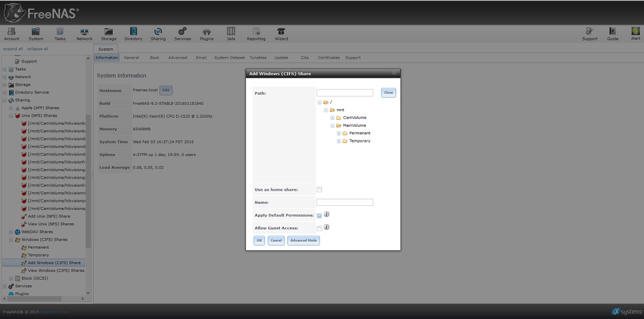Open the Support icon in top-right toolbar
This screenshot has height=319, width=644.
tap(590, 34)
